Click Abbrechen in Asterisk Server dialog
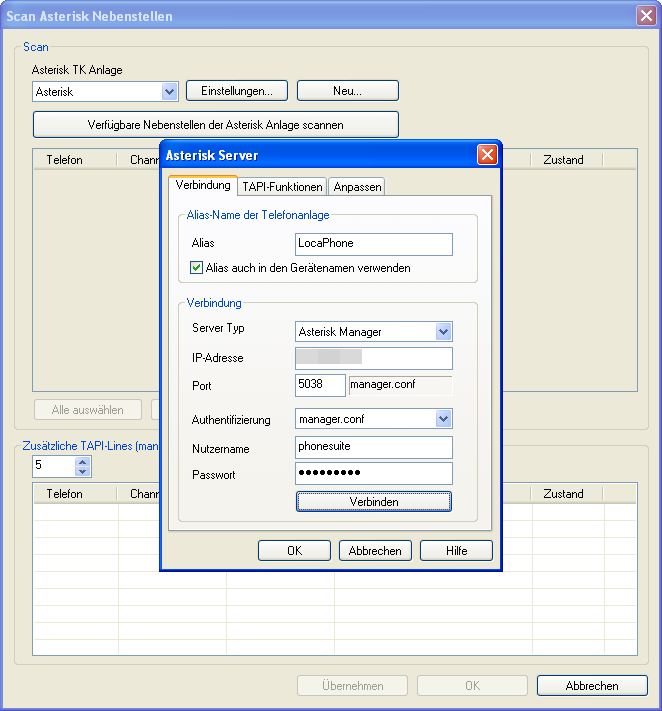The width and height of the screenshot is (662, 711). point(375,551)
